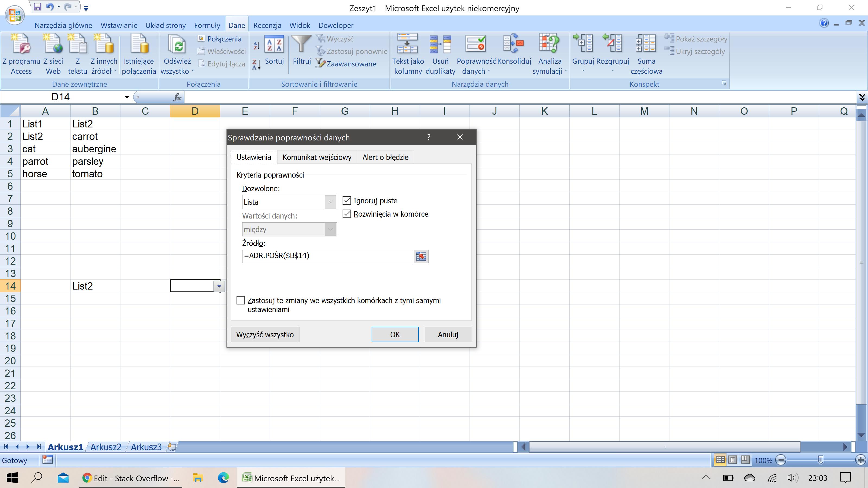The height and width of the screenshot is (488, 868).
Task: Open the Formuły ribbon tab
Action: (207, 25)
